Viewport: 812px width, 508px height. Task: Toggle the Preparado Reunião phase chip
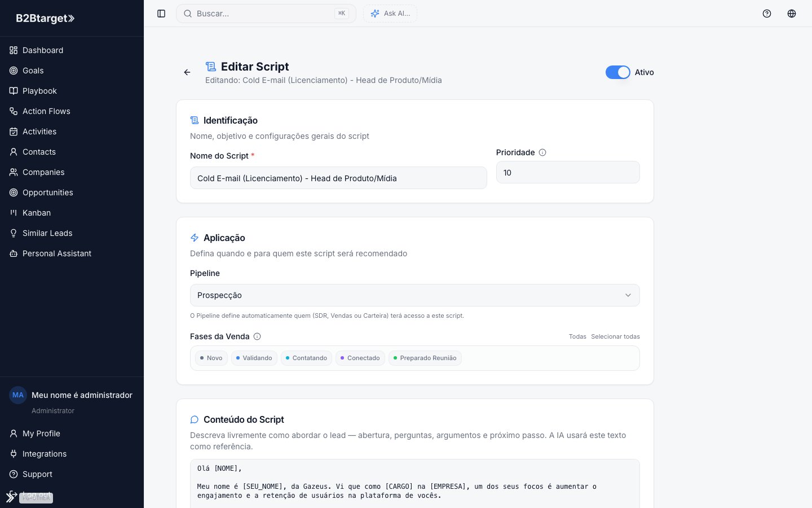click(425, 358)
